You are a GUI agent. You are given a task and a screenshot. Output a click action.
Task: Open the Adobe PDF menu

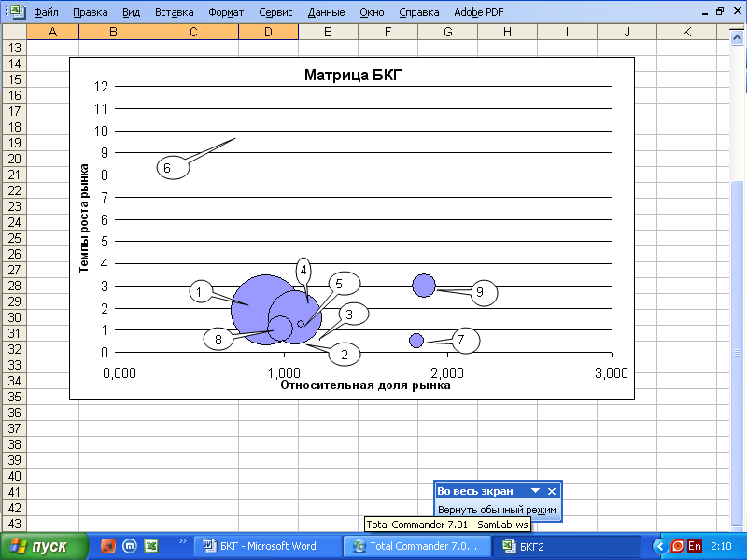coord(478,12)
